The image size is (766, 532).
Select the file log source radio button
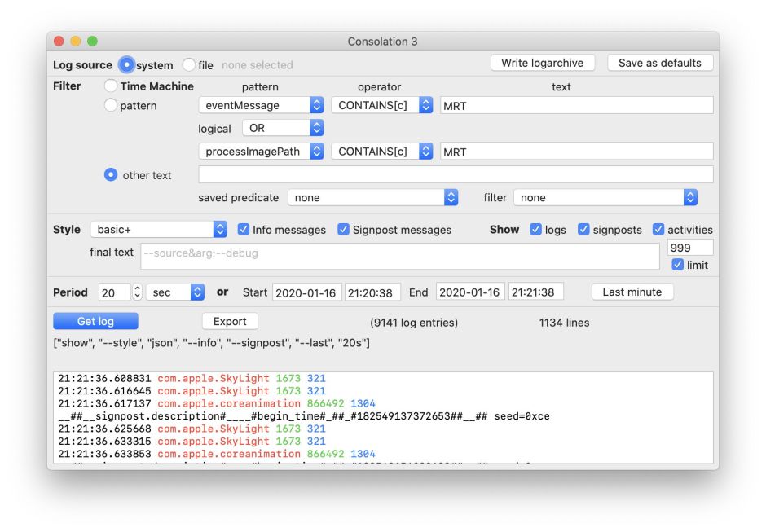pos(189,65)
